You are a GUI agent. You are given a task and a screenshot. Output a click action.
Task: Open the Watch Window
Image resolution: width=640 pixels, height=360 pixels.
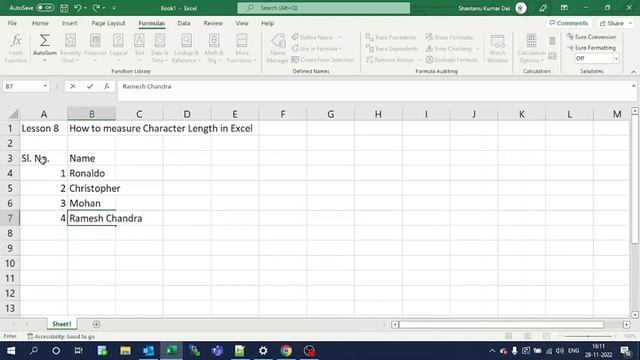click(497, 48)
